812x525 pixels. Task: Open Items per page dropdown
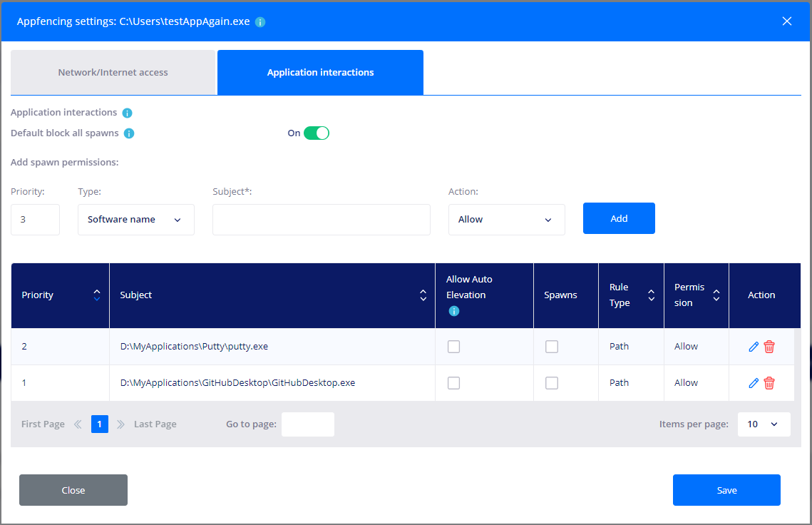coord(764,424)
